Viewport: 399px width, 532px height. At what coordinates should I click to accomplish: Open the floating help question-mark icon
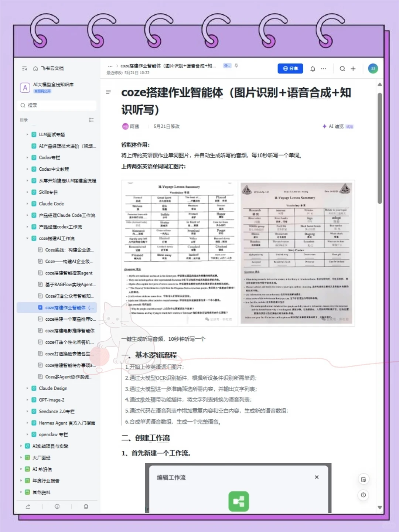coord(364,495)
